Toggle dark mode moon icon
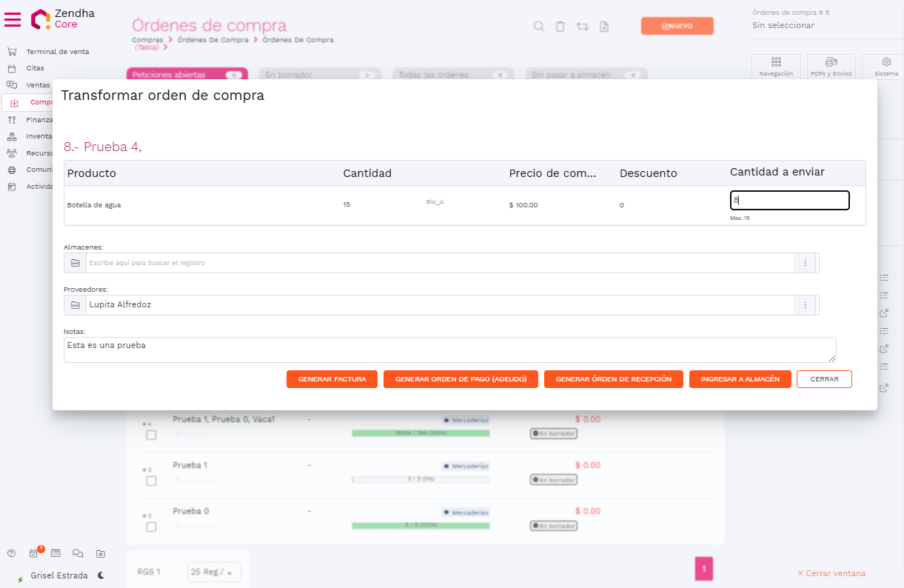The height and width of the screenshot is (588, 904). click(x=101, y=575)
